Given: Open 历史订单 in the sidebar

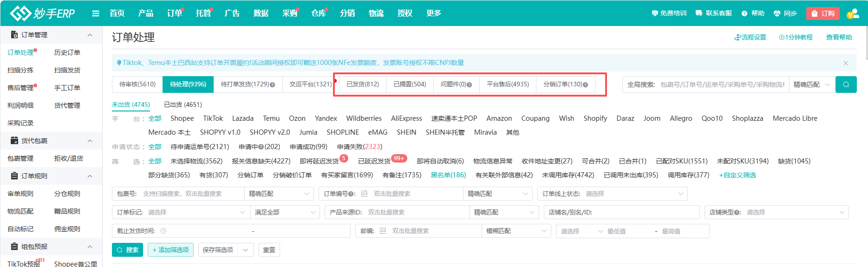Looking at the screenshot, I should [67, 52].
